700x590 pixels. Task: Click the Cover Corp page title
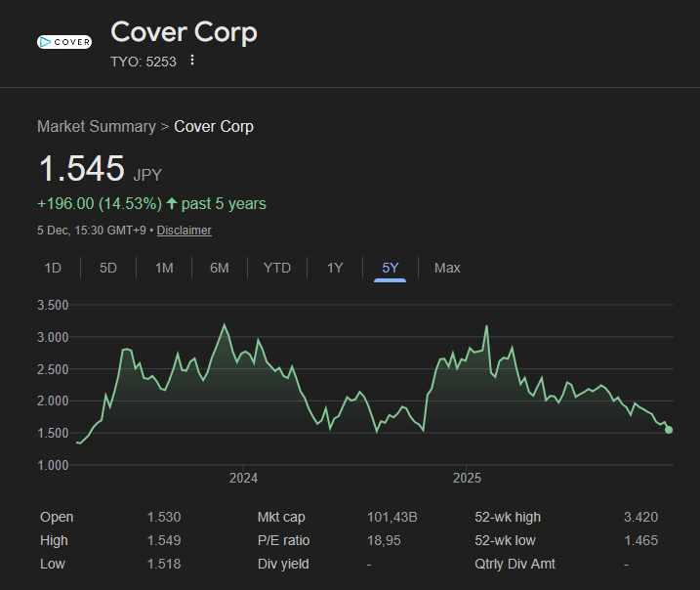184,32
